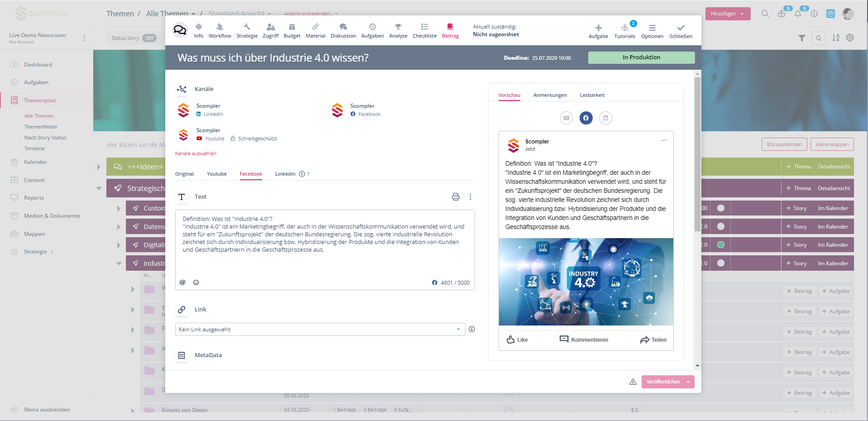Screen dimensions: 868x421
Task: Click the 'In Produktion' status button
Action: 641,57
